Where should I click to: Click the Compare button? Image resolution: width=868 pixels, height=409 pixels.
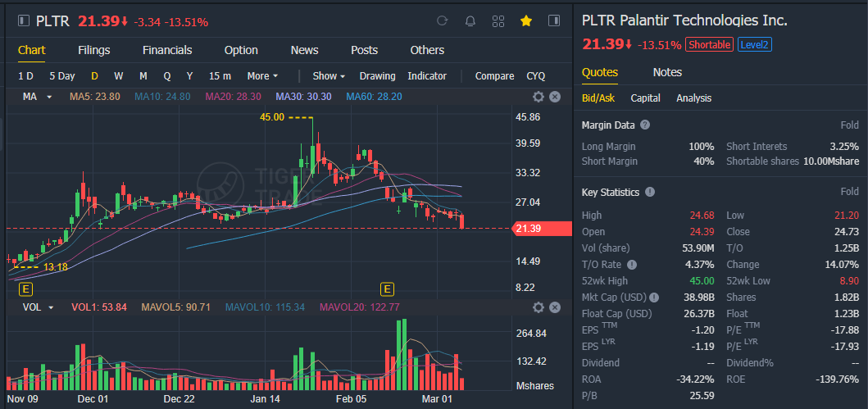pos(494,76)
